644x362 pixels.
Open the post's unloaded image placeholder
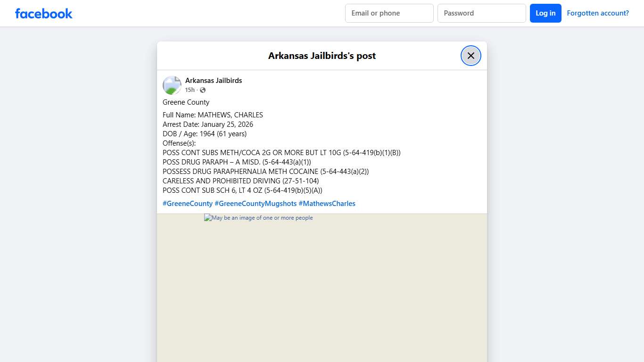pos(258,218)
